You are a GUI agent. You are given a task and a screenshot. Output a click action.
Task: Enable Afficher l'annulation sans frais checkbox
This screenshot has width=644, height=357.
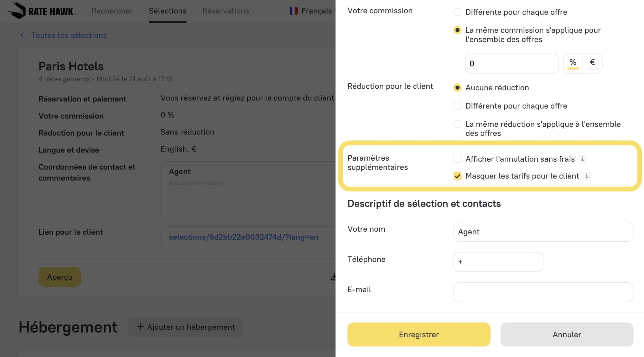457,159
